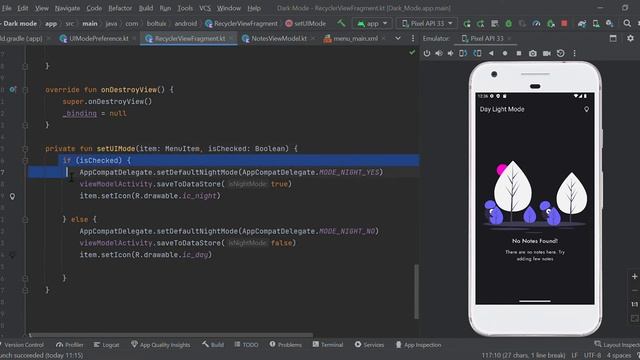
Task: Collapse the if (isChecked) block fold marker
Action: click(25, 161)
